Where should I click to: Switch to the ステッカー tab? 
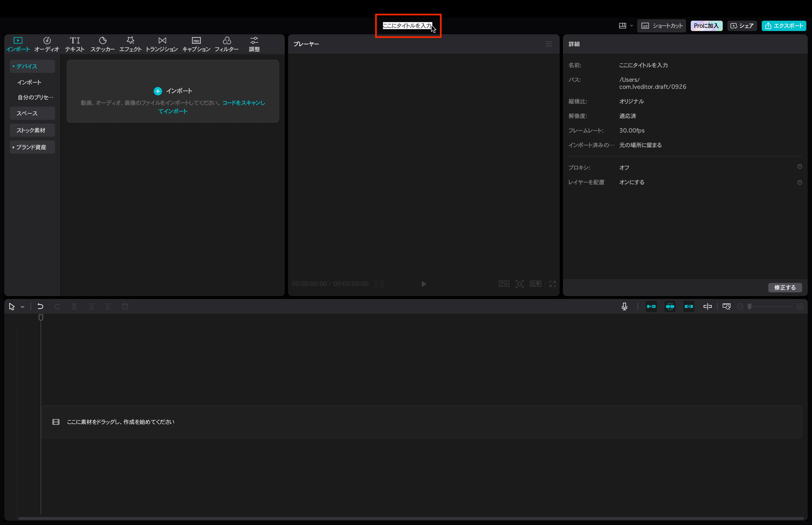[x=103, y=44]
